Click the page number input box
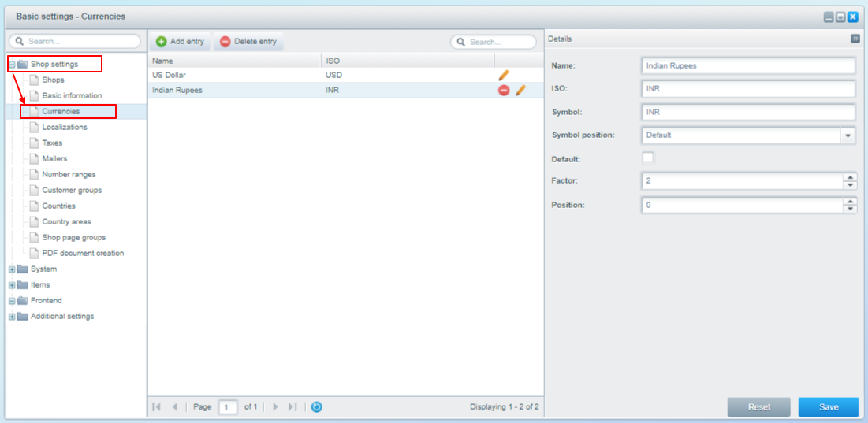The height and width of the screenshot is (423, 868). 228,407
